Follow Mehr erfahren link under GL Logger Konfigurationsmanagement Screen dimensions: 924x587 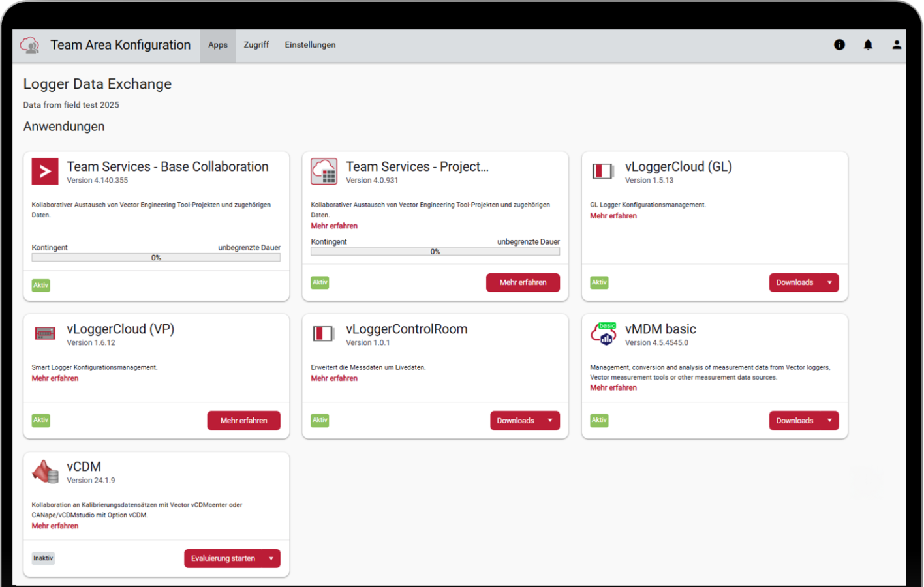click(x=613, y=216)
